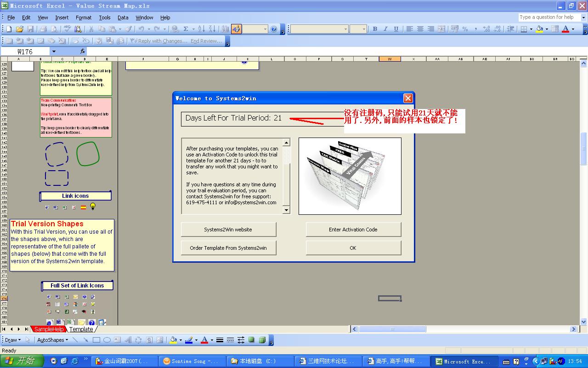Open the Font name dropdown
588x368 pixels.
tap(345, 29)
